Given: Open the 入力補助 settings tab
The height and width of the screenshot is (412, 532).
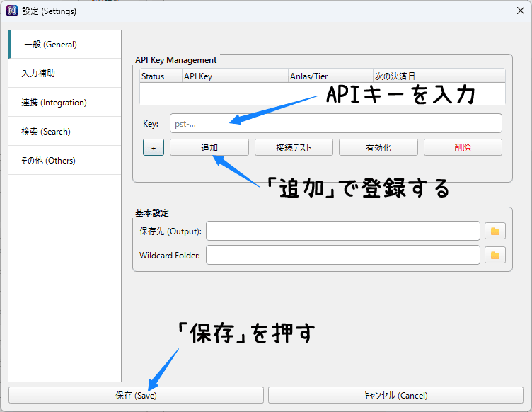Looking at the screenshot, I should coord(65,74).
